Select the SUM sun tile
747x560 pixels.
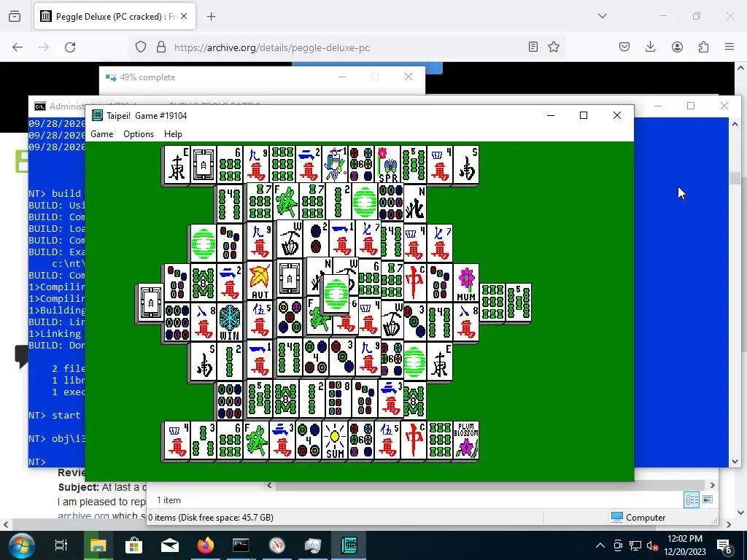[x=334, y=440]
